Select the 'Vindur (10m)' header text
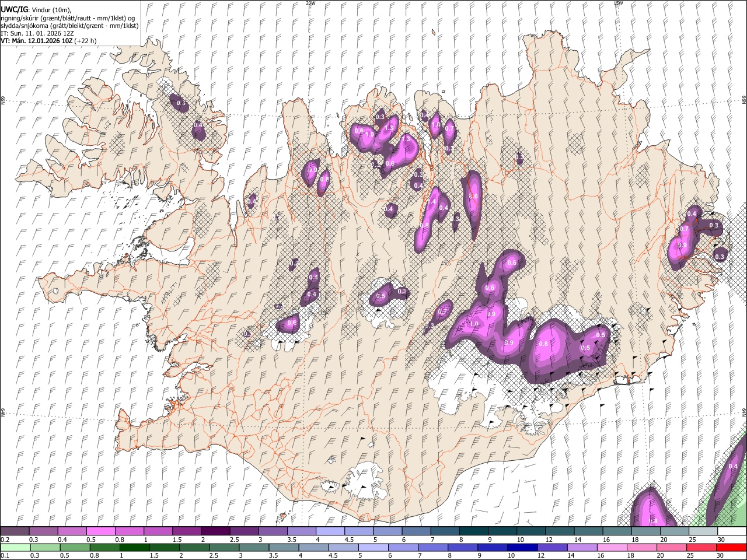This screenshot has height=560, width=747. point(51,10)
